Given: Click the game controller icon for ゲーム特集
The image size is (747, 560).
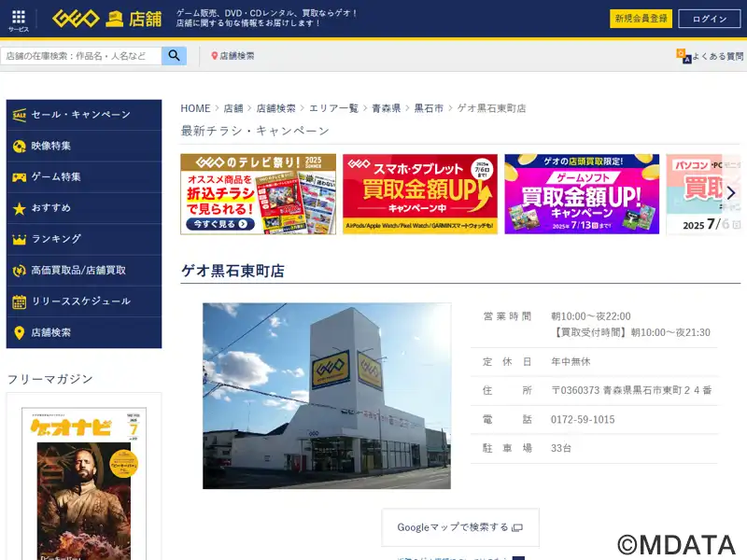Looking at the screenshot, I should coord(19,177).
